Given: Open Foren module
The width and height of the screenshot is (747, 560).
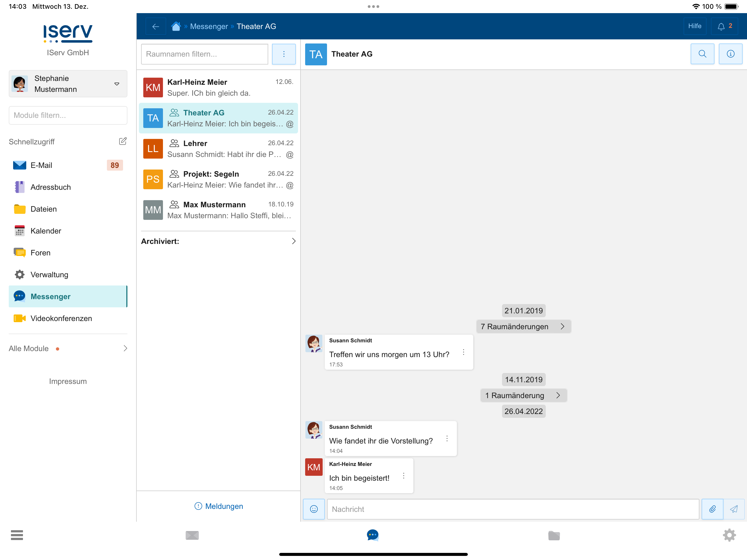Looking at the screenshot, I should click(x=68, y=253).
